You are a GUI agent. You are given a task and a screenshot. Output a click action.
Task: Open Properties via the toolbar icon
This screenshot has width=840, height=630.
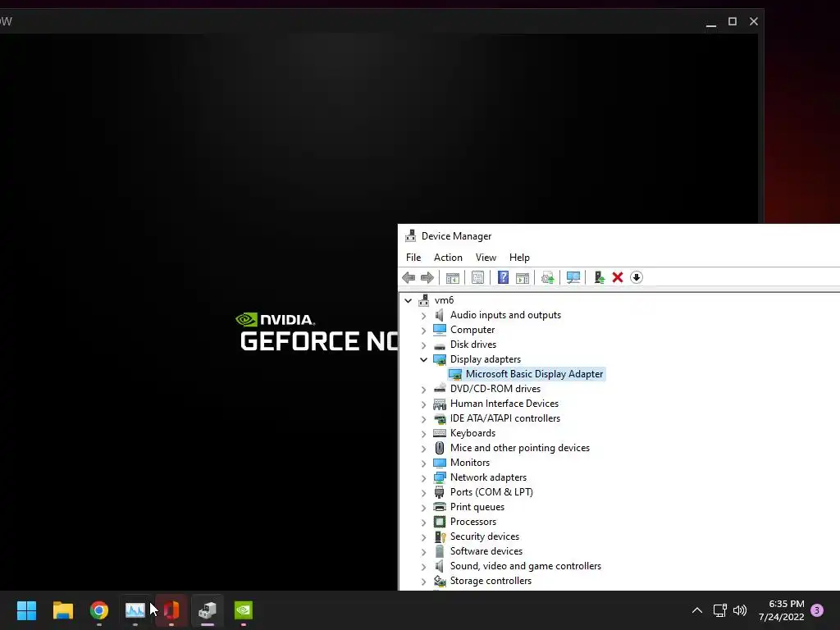(478, 277)
